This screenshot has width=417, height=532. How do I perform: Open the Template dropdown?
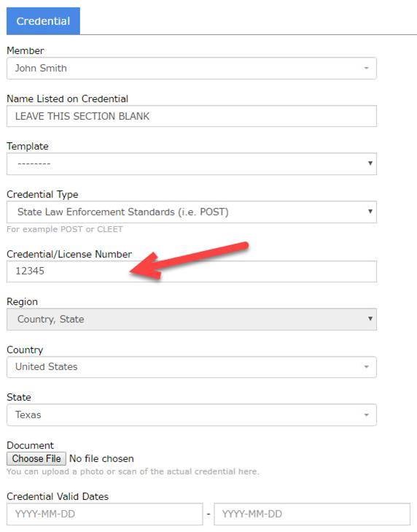tap(192, 164)
